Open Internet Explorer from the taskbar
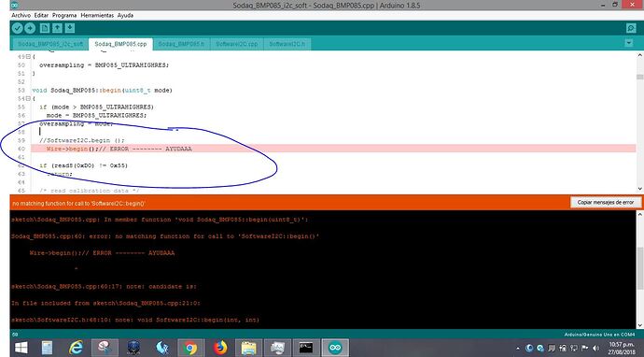644x357 pixels. 76,348
